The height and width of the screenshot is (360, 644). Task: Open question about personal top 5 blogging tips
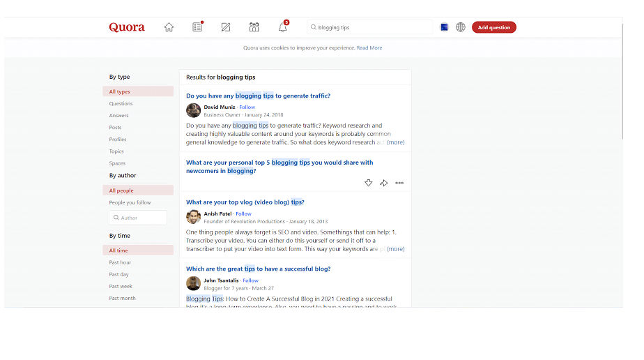279,167
